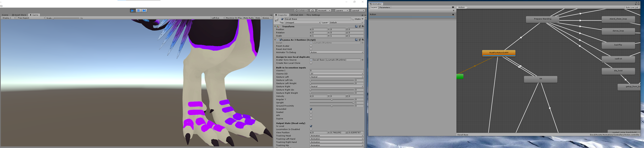The image size is (644, 148).
Task: Switch to the Animator Parameters tab
Action: point(385,7)
